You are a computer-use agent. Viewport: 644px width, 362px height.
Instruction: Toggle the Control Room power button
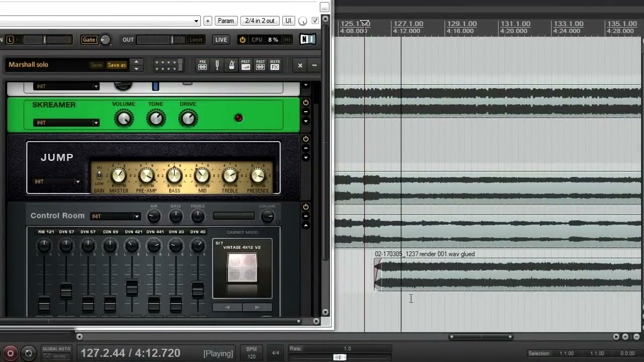[x=305, y=207]
